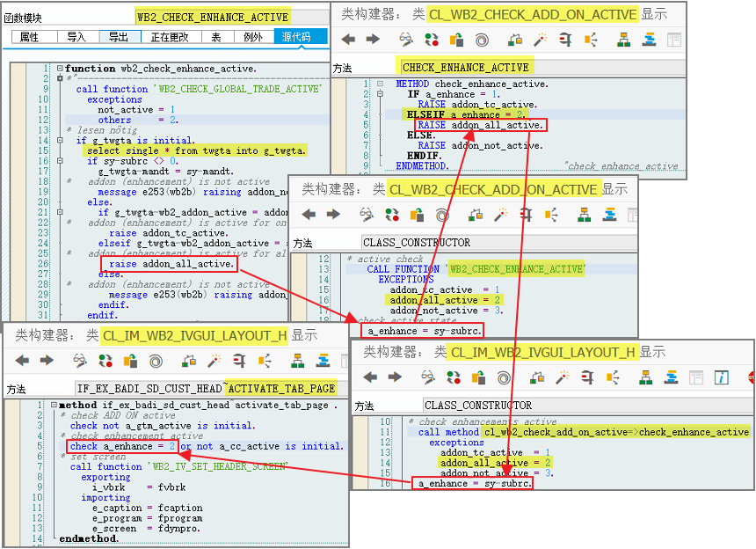The image size is (756, 549).
Task: Click Active/Inactive icon in middle CL_WB2_CHECK_ADD_ON_ACTIVE CLASS_CONSTRUCTOR window
Action: pyautogui.click(x=391, y=214)
